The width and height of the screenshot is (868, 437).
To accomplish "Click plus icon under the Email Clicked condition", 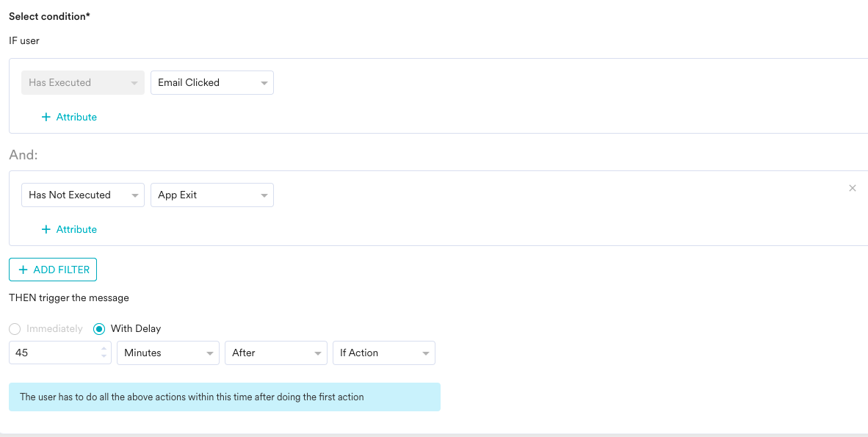I will pos(46,117).
